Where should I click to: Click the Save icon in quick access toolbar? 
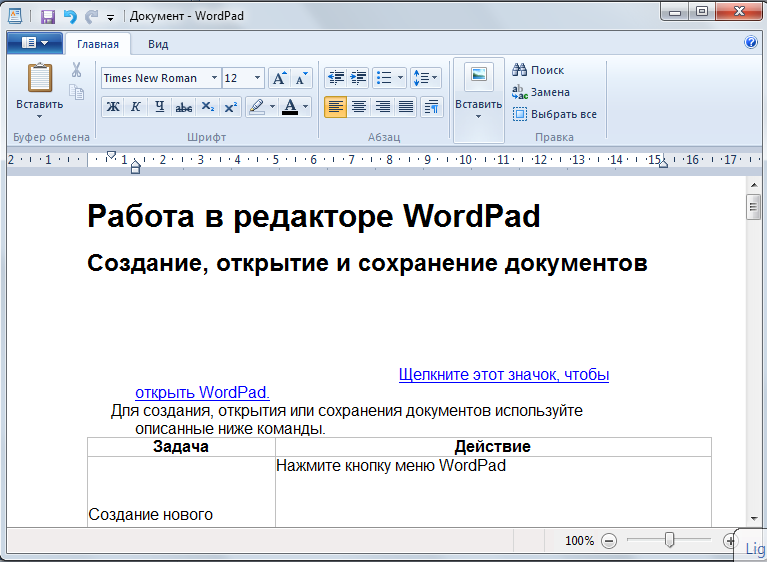click(x=48, y=16)
